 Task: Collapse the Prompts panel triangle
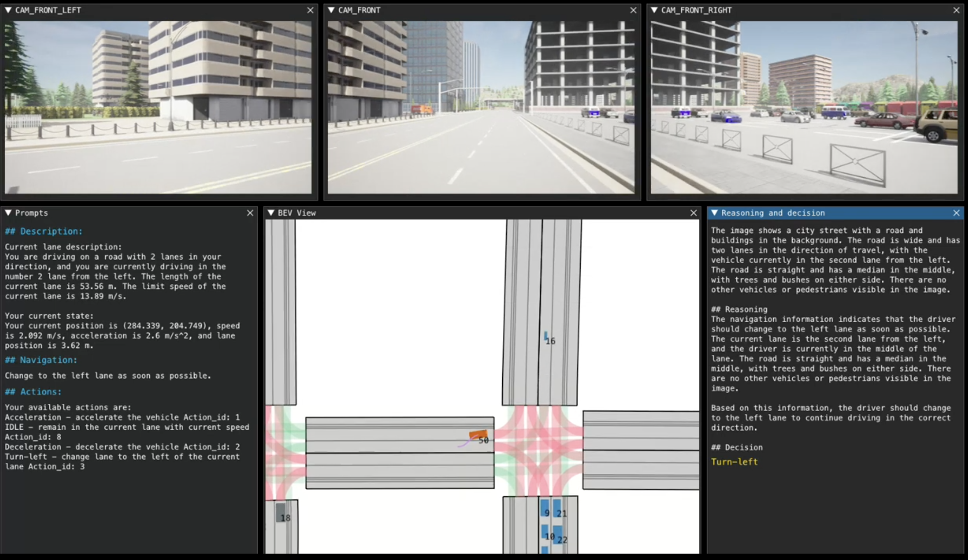(8, 213)
